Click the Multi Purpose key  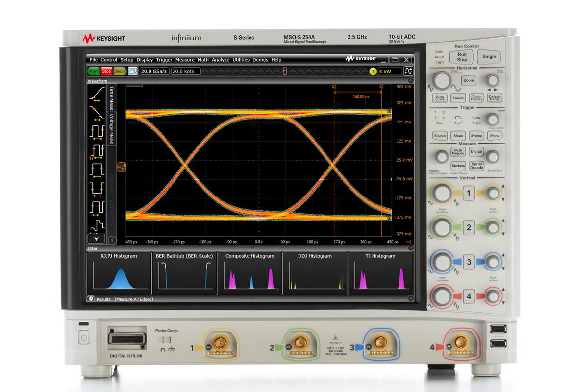coord(458,151)
